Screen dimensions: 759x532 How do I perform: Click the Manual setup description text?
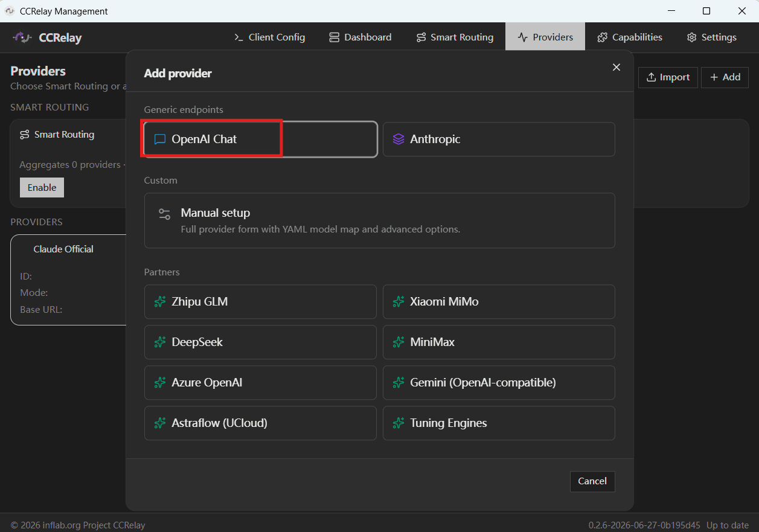(x=321, y=229)
